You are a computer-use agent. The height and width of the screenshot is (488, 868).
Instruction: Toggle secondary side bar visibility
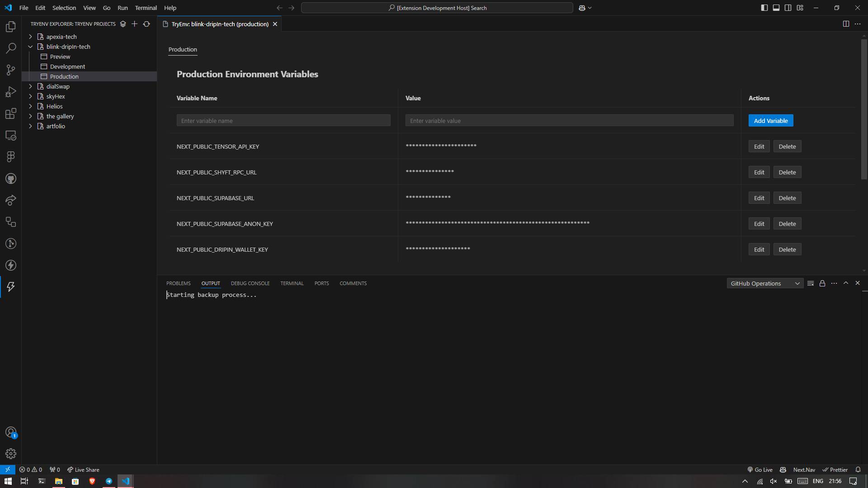click(x=788, y=8)
